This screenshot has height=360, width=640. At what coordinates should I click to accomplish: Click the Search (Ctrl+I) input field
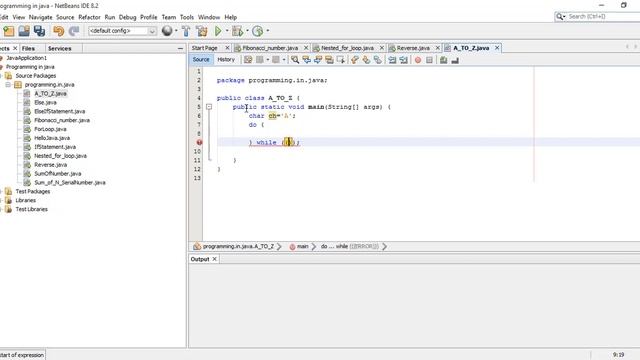[x=602, y=16]
